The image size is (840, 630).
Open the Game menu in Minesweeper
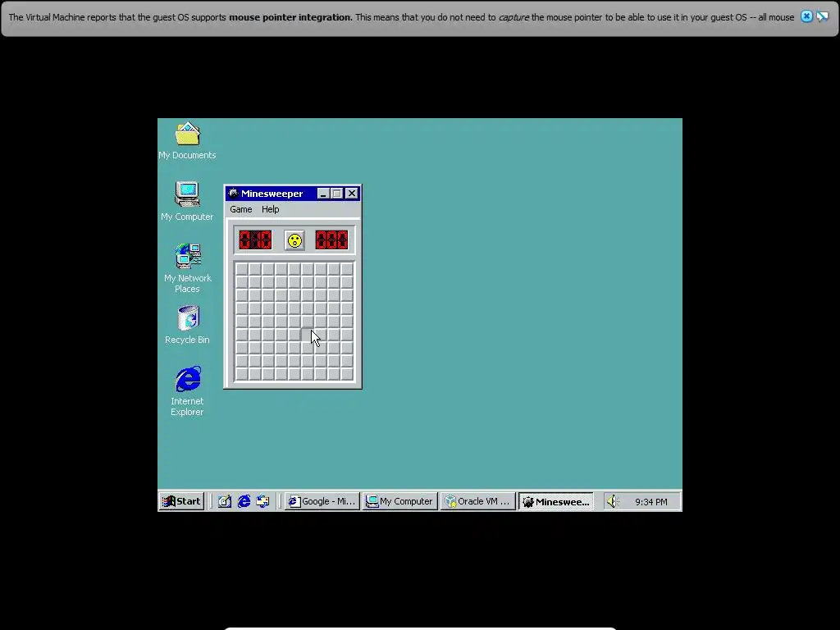(240, 209)
